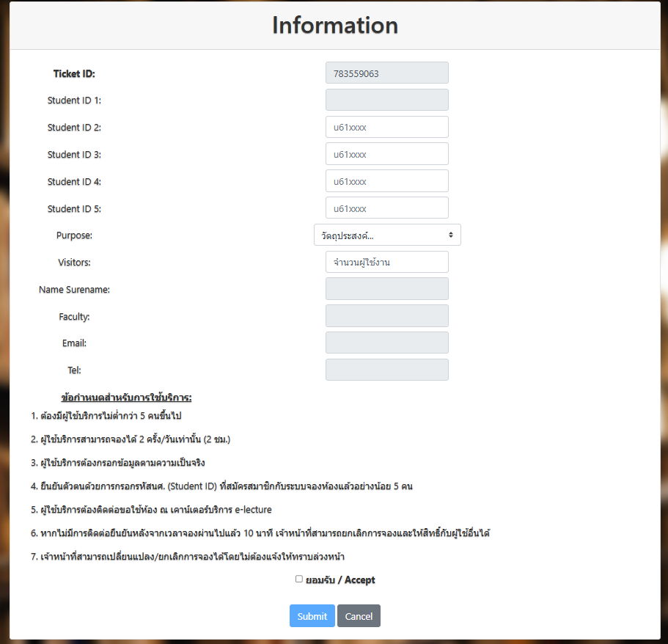Focus the Email field
Screen dimensions: 668x644
pyautogui.click(x=386, y=343)
